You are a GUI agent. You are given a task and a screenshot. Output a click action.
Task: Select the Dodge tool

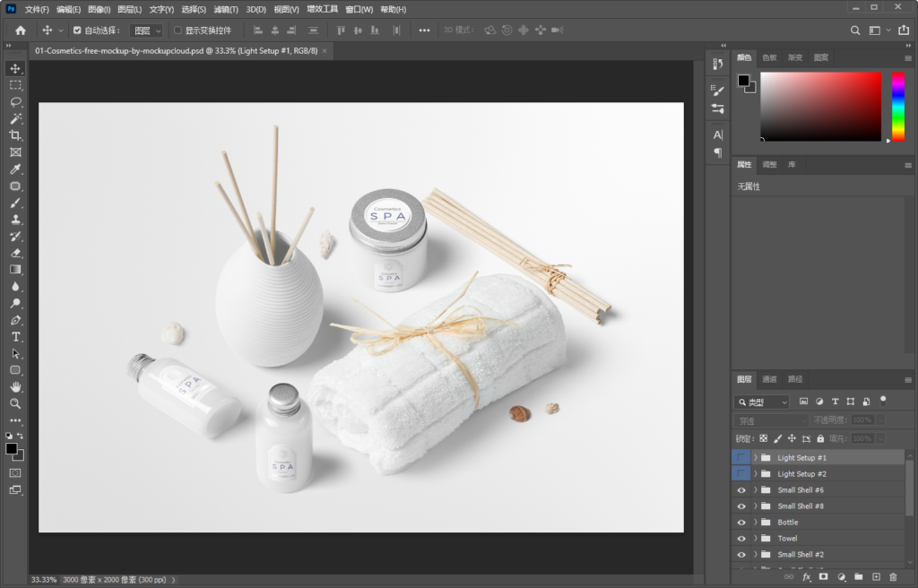coord(15,303)
